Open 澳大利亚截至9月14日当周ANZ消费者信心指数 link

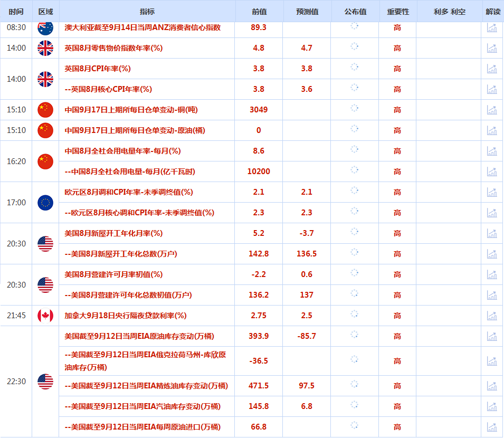pyautogui.click(x=142, y=27)
